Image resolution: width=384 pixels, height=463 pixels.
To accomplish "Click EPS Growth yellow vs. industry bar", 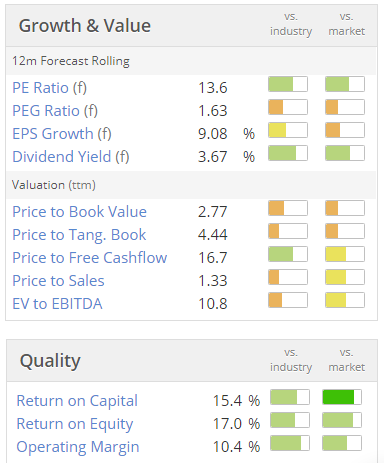I will coord(288,130).
